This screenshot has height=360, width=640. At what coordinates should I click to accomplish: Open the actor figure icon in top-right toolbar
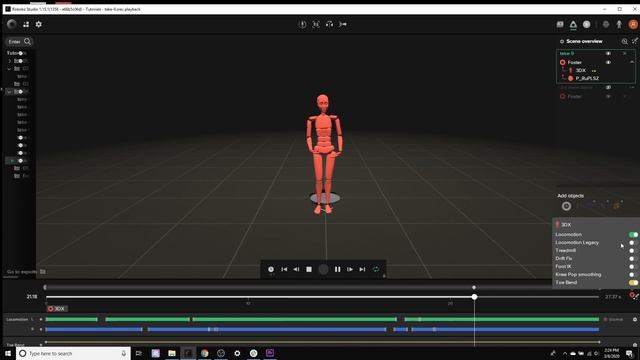click(619, 24)
